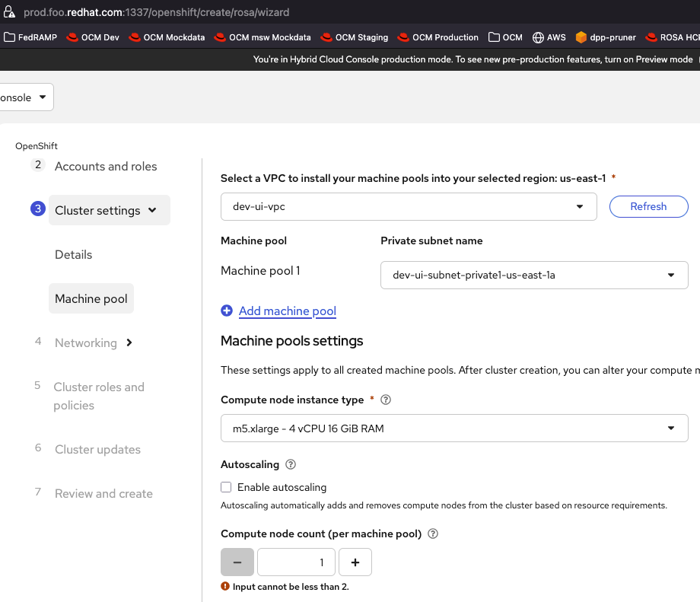Select the Details sub-step

coord(73,255)
